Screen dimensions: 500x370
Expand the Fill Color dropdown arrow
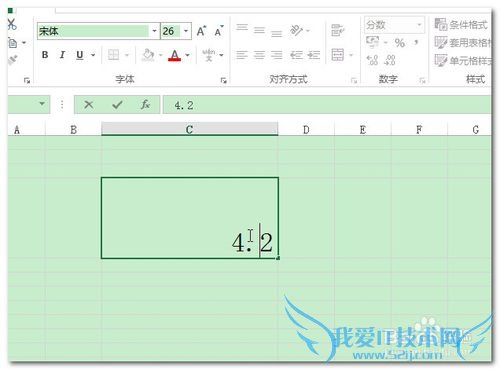pyautogui.click(x=160, y=55)
